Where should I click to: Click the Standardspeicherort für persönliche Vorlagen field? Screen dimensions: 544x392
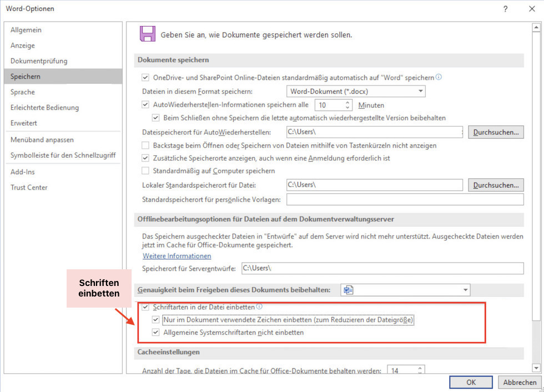pyautogui.click(x=405, y=199)
